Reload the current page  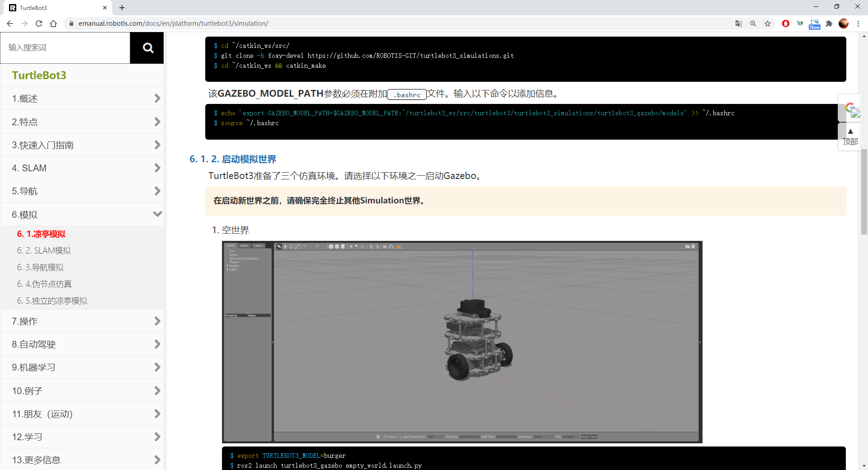click(x=39, y=23)
